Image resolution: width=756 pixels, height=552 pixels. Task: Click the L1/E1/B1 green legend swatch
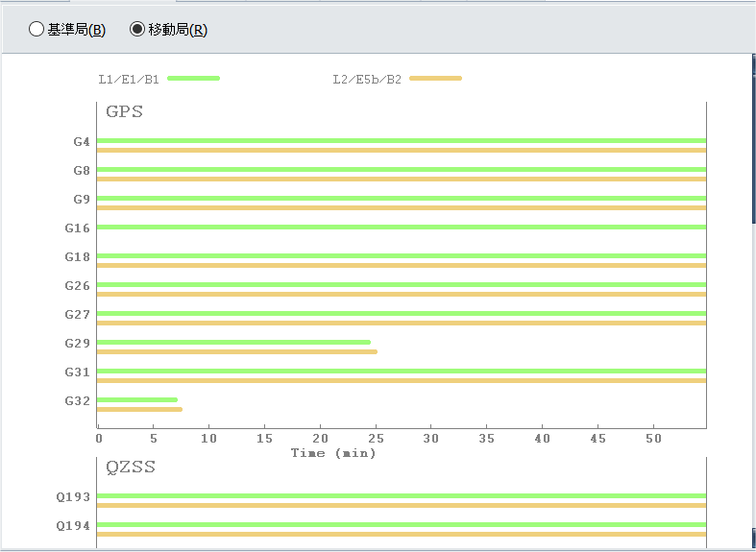coord(193,78)
